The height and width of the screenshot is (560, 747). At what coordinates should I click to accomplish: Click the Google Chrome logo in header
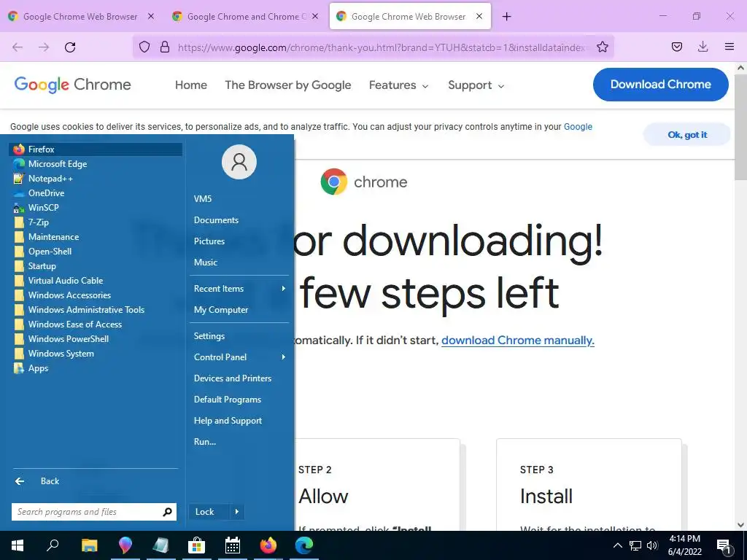[x=72, y=85]
